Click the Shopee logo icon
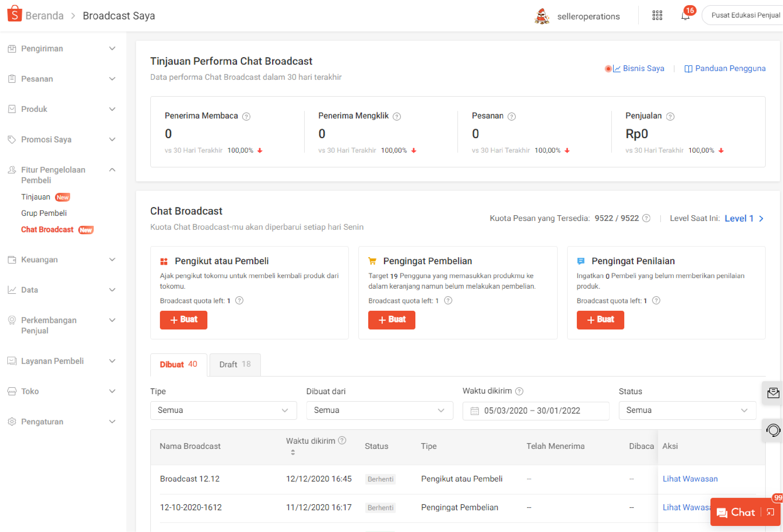The image size is (783, 532). point(15,14)
